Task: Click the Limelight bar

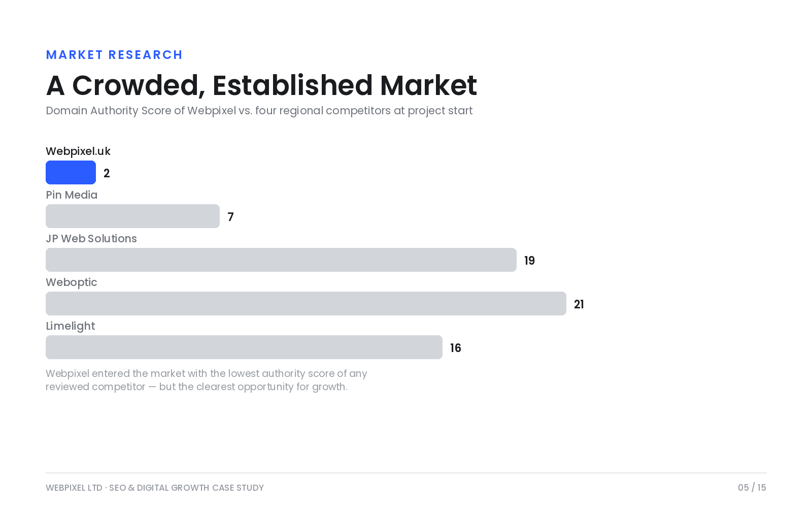Action: (x=244, y=347)
